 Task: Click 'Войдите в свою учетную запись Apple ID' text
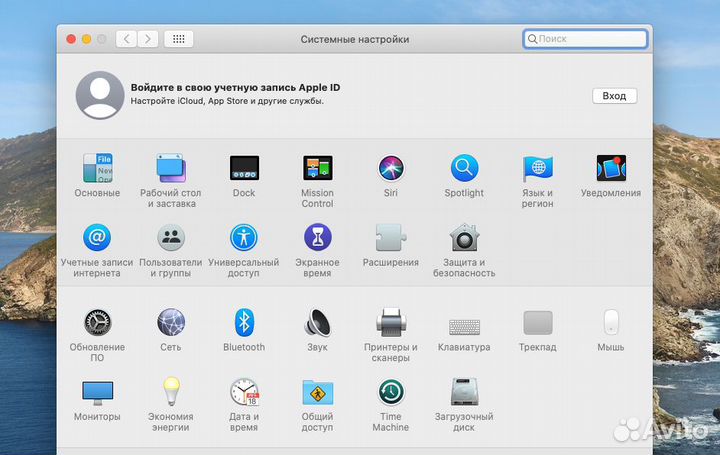236,87
